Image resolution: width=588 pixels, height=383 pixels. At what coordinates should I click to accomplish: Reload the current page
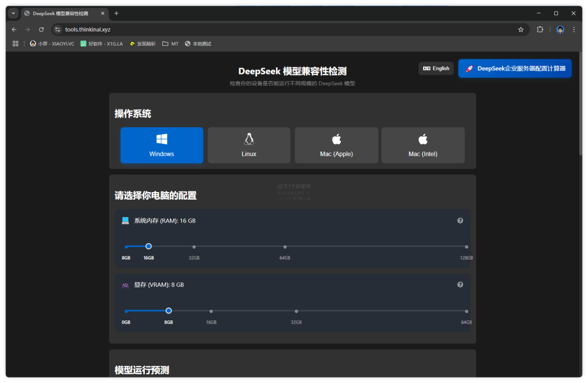41,29
